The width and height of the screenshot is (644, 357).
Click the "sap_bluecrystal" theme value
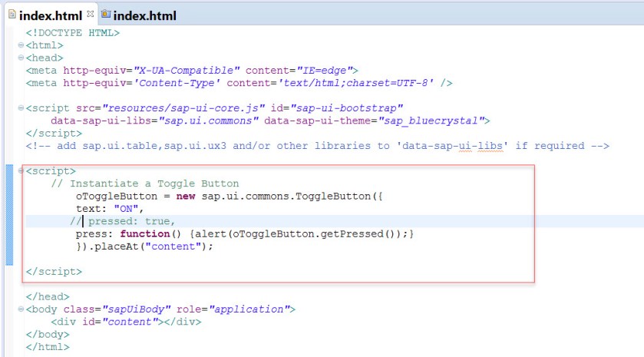click(431, 121)
